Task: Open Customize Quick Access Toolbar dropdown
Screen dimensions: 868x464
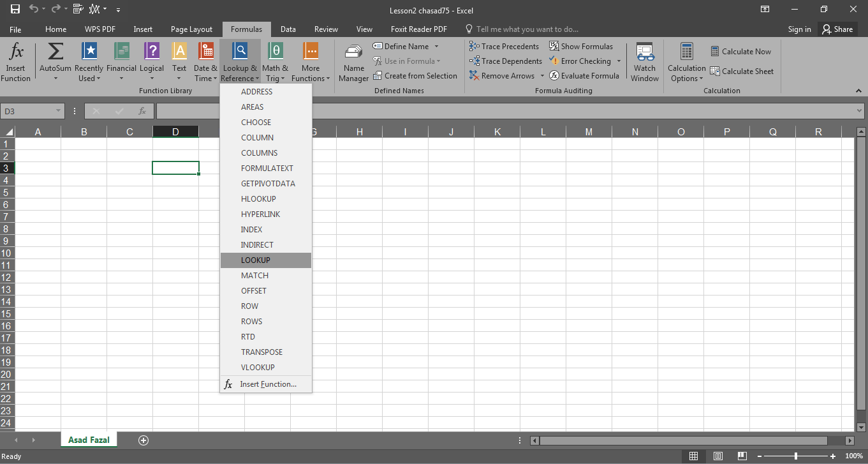Action: click(x=119, y=10)
